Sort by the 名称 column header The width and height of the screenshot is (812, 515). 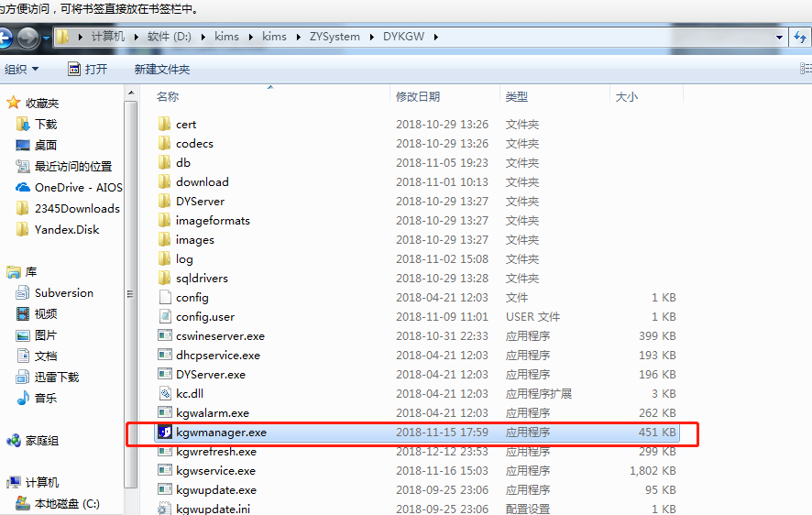(168, 97)
